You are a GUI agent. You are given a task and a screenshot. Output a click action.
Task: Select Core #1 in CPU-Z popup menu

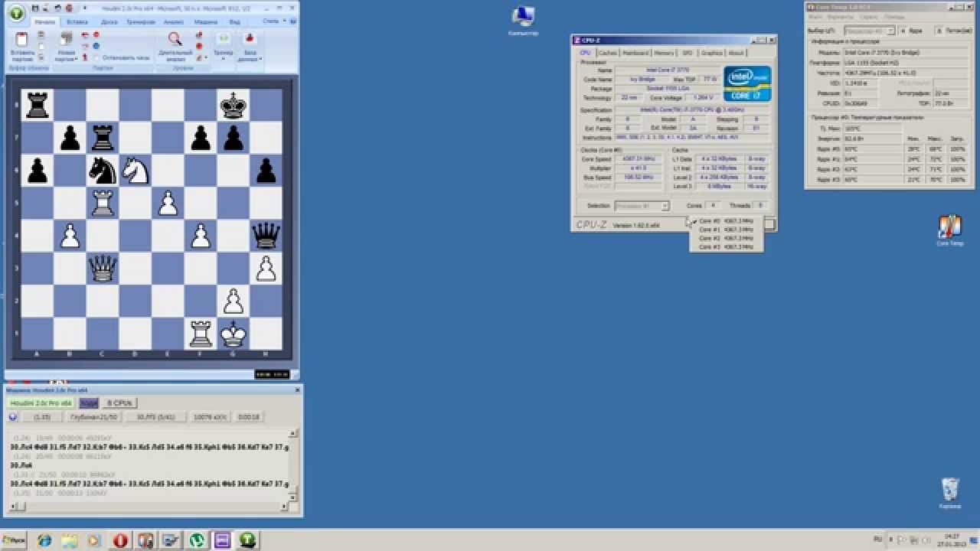coord(727,230)
